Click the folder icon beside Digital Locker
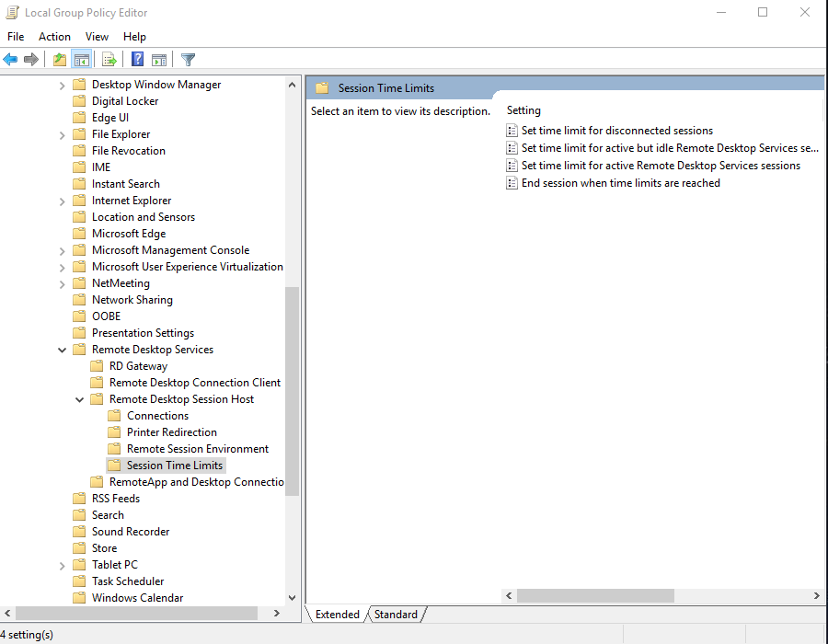The width and height of the screenshot is (828, 644). point(79,101)
